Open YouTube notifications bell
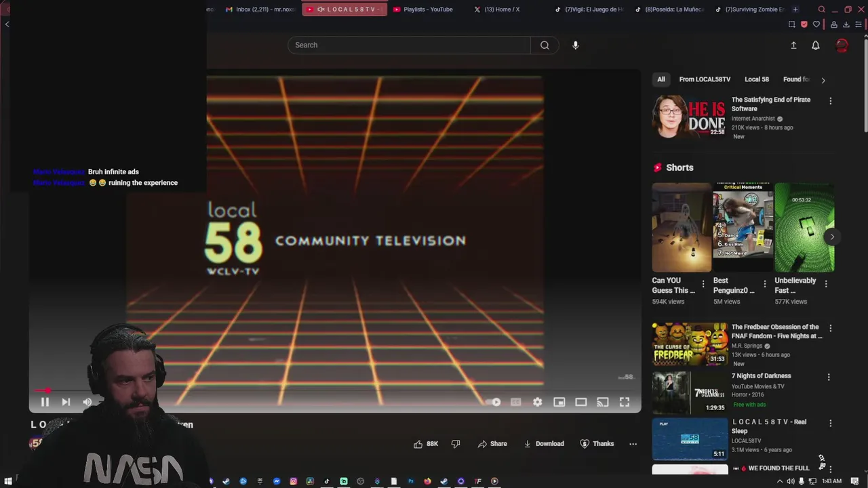868x488 pixels. click(816, 45)
